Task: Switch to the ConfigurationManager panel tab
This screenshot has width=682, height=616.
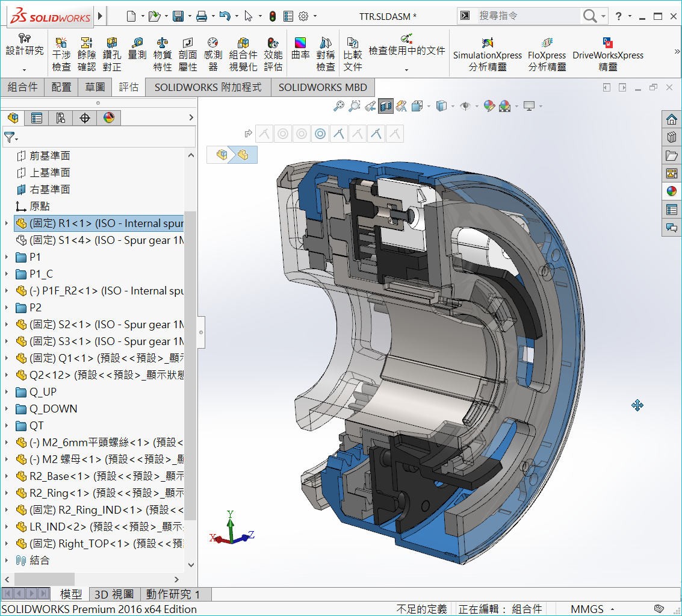Action: 60,118
